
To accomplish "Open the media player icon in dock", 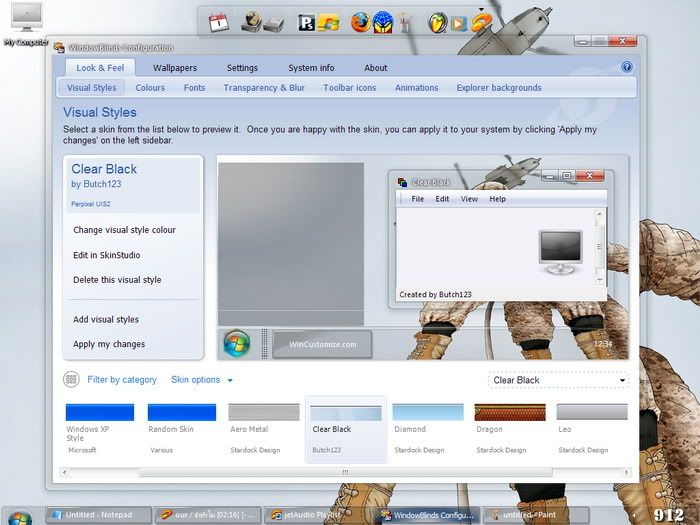I will tap(458, 23).
